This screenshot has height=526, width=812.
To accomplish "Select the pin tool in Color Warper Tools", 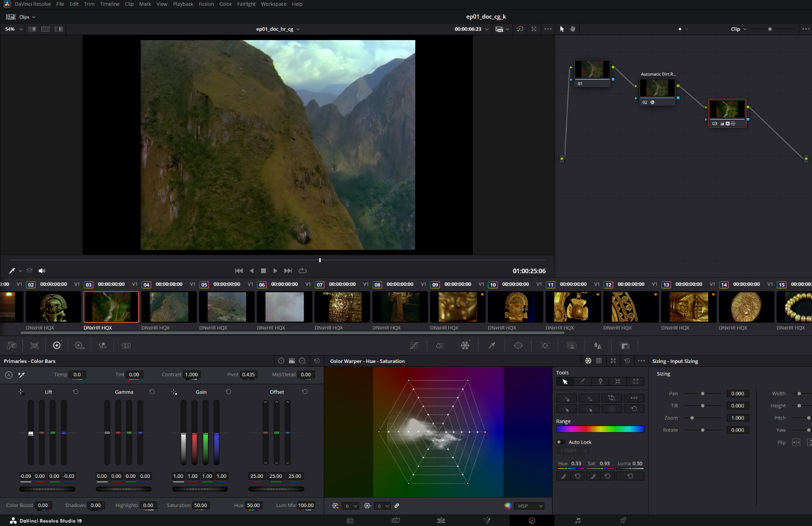I will pyautogui.click(x=600, y=382).
